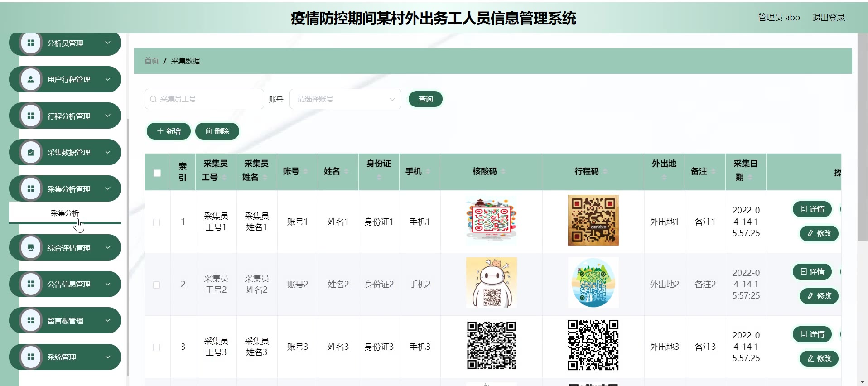This screenshot has width=868, height=386.
Task: Sort by 采集日期 column arrows
Action: (x=750, y=177)
